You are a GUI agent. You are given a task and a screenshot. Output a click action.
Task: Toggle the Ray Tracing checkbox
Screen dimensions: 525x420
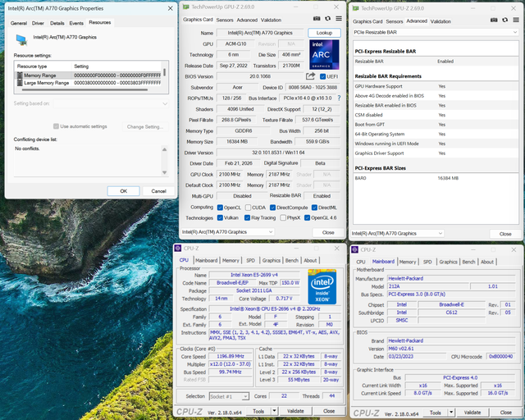point(247,217)
